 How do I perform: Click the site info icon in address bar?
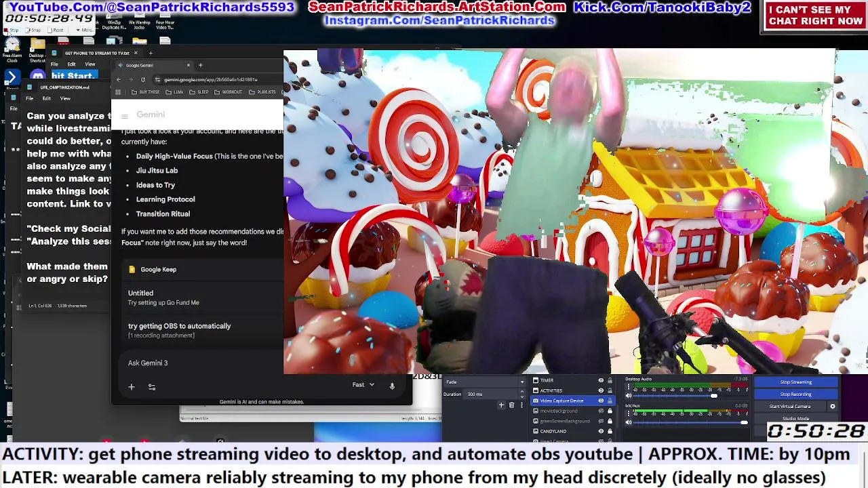point(158,79)
